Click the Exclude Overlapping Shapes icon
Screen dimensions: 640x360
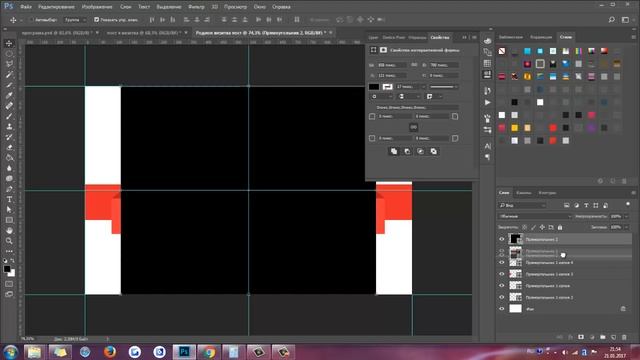[x=433, y=151]
